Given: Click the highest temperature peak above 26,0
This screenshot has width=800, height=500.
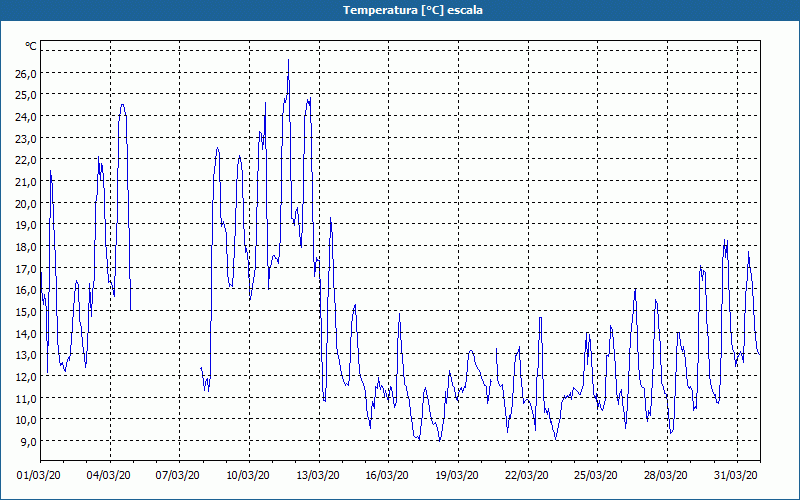Looking at the screenshot, I should pyautogui.click(x=288, y=61).
